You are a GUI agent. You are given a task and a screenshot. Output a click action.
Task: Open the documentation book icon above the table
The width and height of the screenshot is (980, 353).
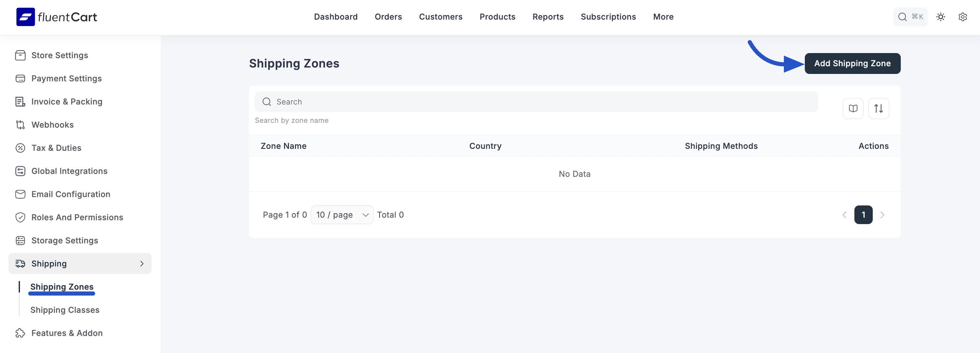click(x=853, y=109)
